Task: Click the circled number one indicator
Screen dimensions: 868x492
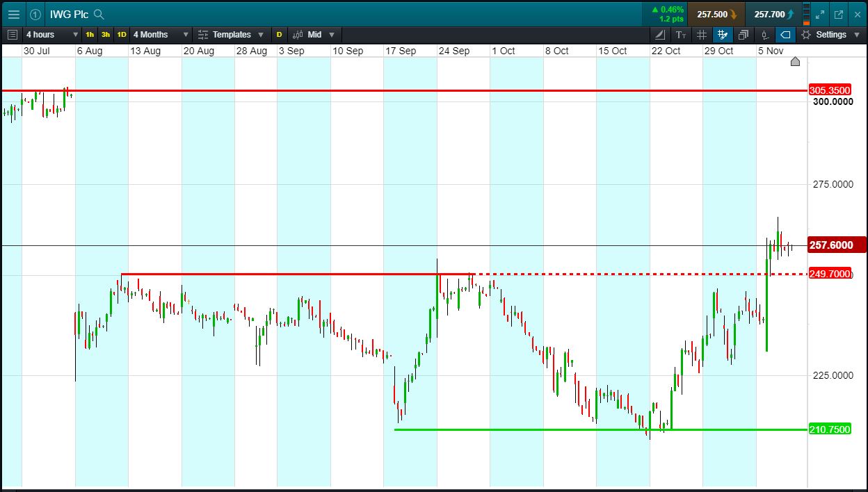Action: [x=35, y=14]
